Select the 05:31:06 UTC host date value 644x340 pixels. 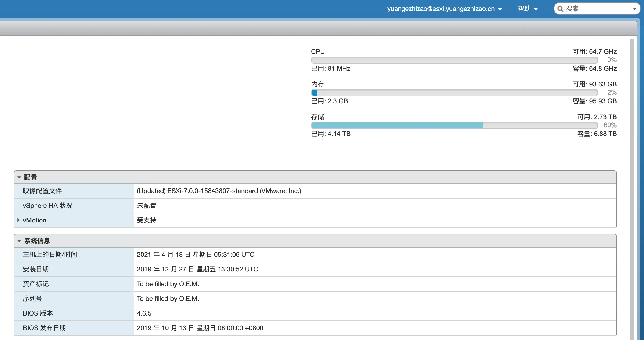pos(196,255)
